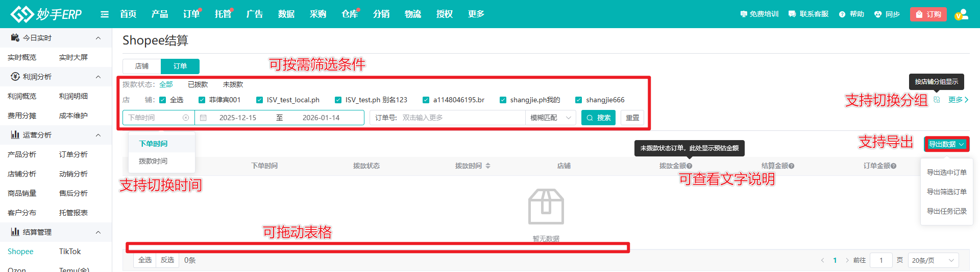The image size is (980, 272).
Task: Click the 搜索 search button
Action: [598, 118]
